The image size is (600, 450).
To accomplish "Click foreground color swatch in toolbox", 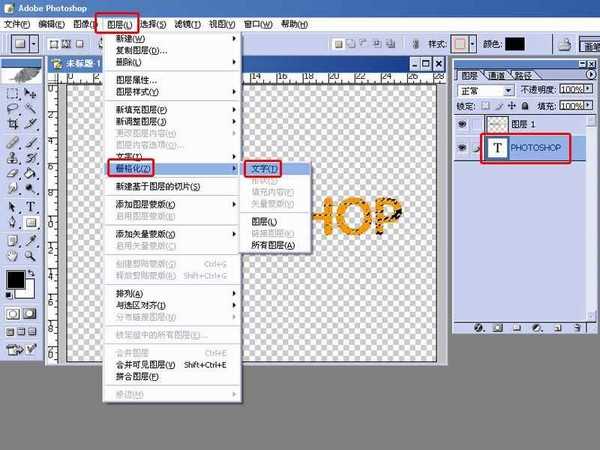I will pyautogui.click(x=16, y=279).
